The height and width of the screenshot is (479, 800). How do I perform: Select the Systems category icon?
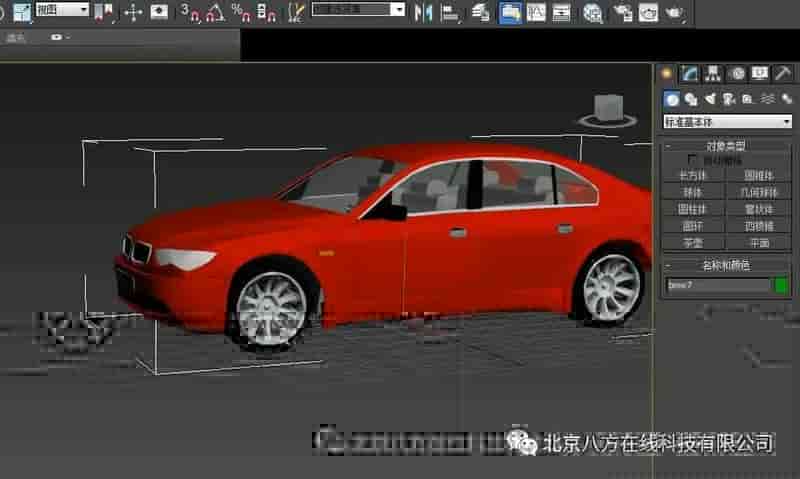pyautogui.click(x=786, y=99)
